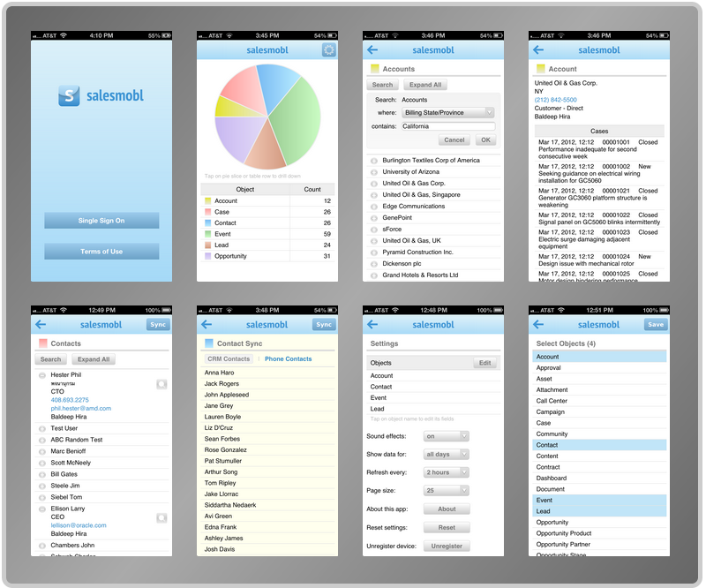Open the Refresh every dropdown
This screenshot has width=706, height=588.
point(447,472)
